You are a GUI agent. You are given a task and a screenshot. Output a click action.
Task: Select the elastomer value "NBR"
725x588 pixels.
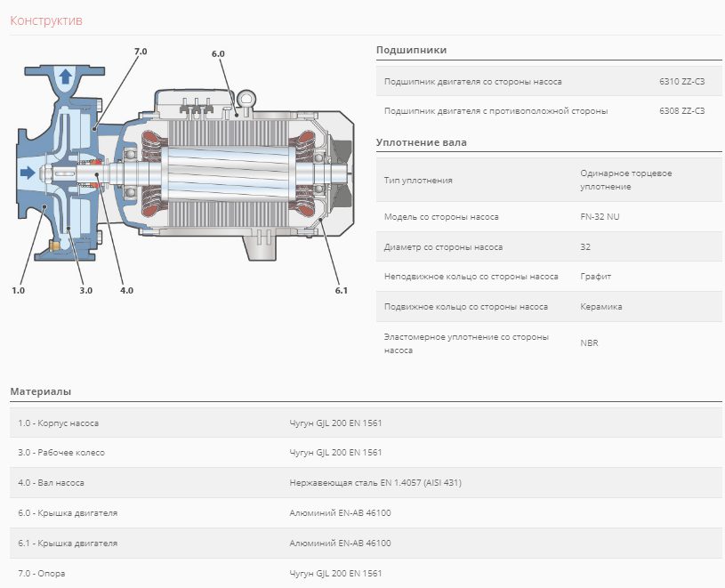[589, 343]
